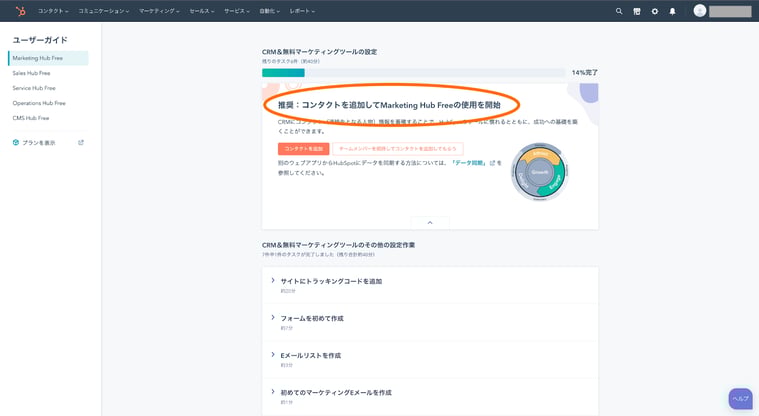The image size is (759, 416).
Task: Click the 14%完了 progress label
Action: (x=584, y=73)
